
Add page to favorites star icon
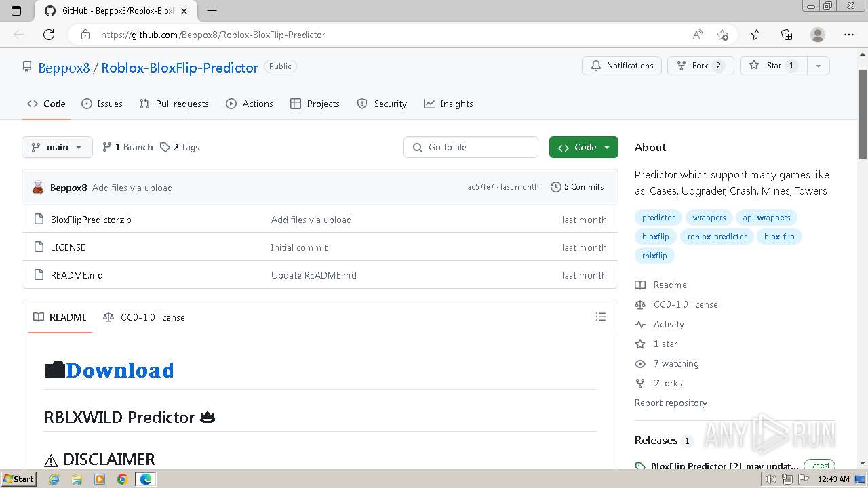(722, 35)
